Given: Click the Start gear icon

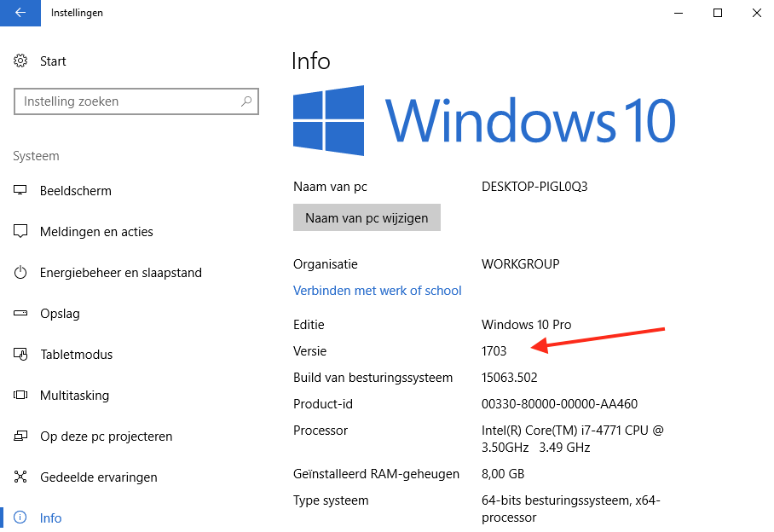Looking at the screenshot, I should click(21, 61).
